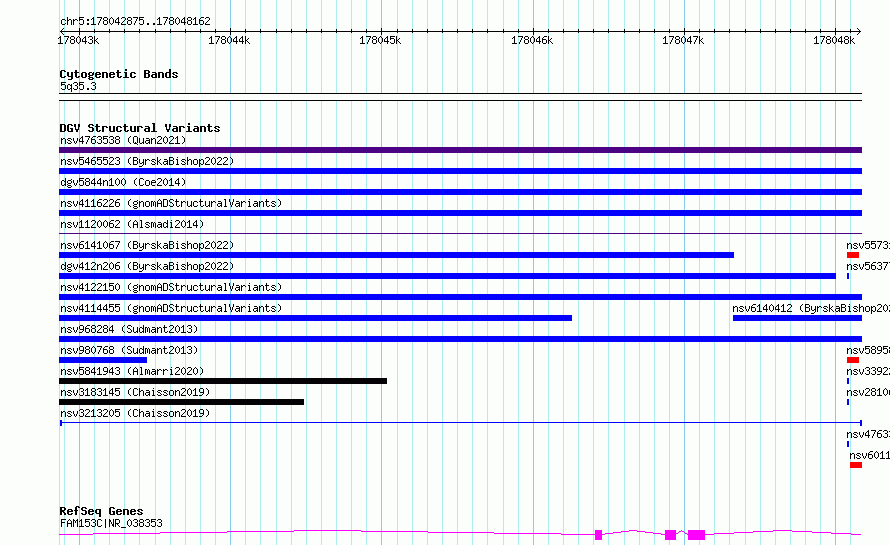Select the 5q35.3 band label
The width and height of the screenshot is (890, 545).
[x=78, y=86]
